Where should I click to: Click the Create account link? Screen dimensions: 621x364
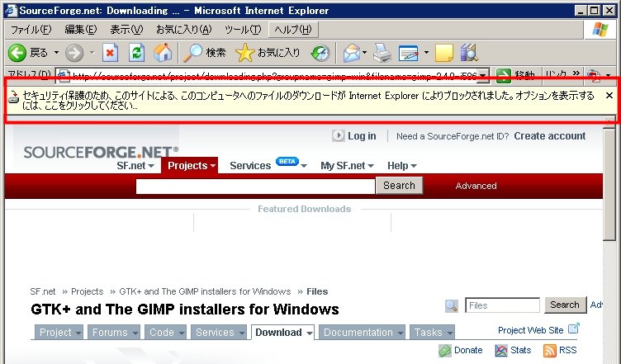point(550,135)
